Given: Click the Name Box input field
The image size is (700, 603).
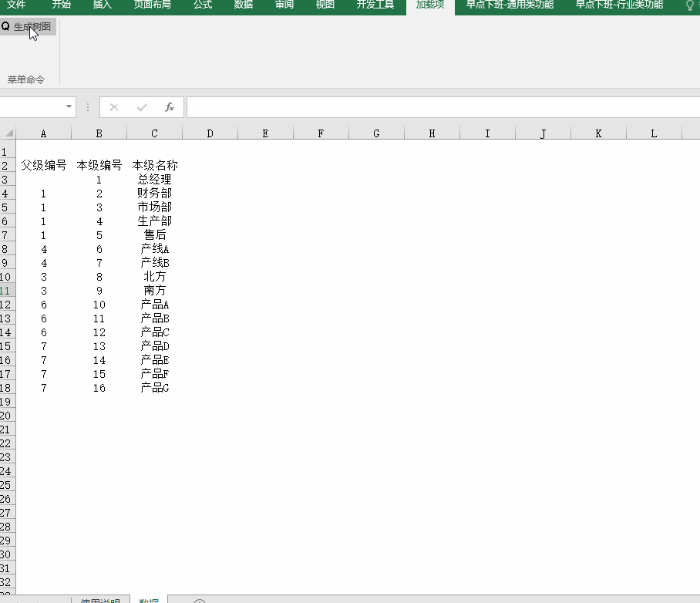Looking at the screenshot, I should pyautogui.click(x=32, y=107).
